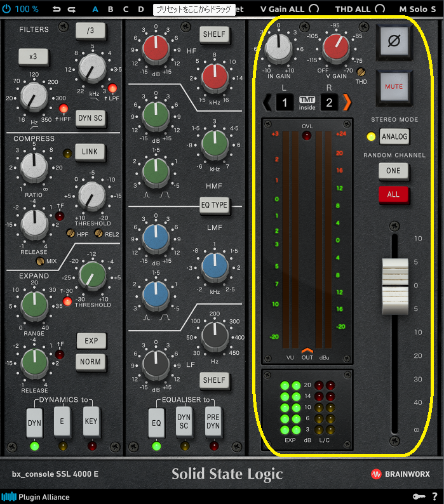Click the PRE DYN routing button
This screenshot has width=444, height=504.
pyautogui.click(x=213, y=421)
